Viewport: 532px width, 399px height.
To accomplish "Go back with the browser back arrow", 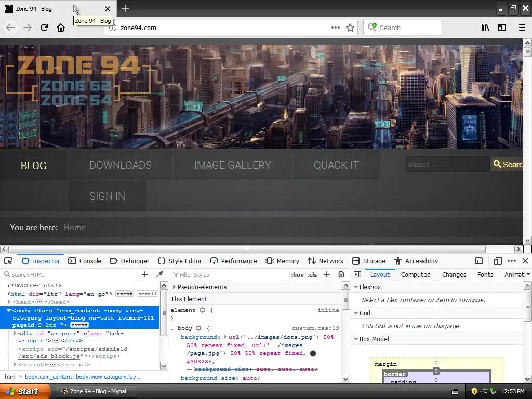I will pos(10,28).
